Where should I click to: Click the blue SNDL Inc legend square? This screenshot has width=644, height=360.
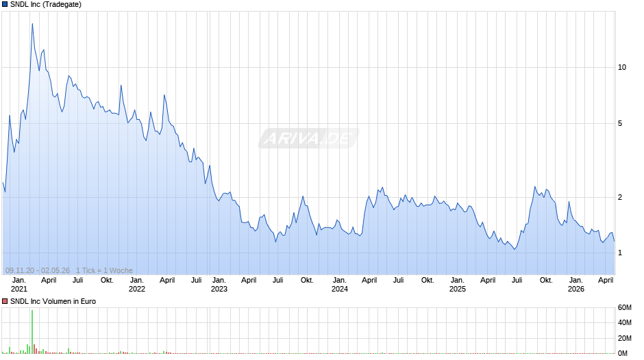click(x=5, y=5)
